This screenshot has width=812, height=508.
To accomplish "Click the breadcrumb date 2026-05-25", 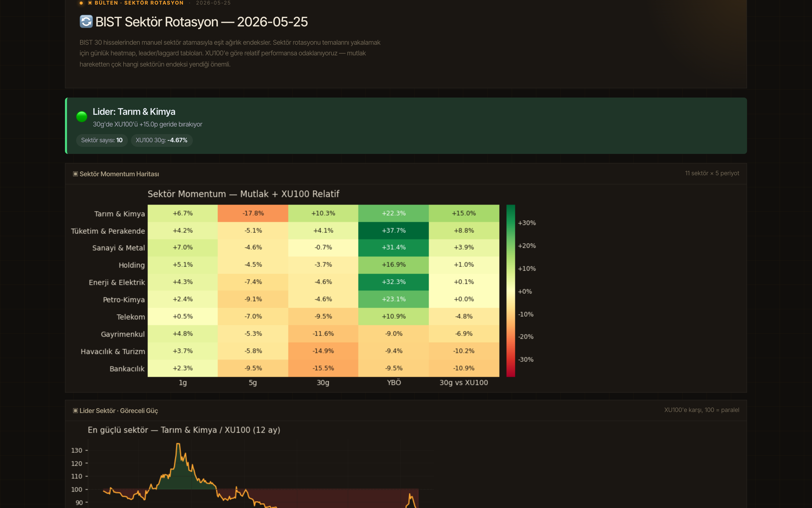I will (213, 3).
